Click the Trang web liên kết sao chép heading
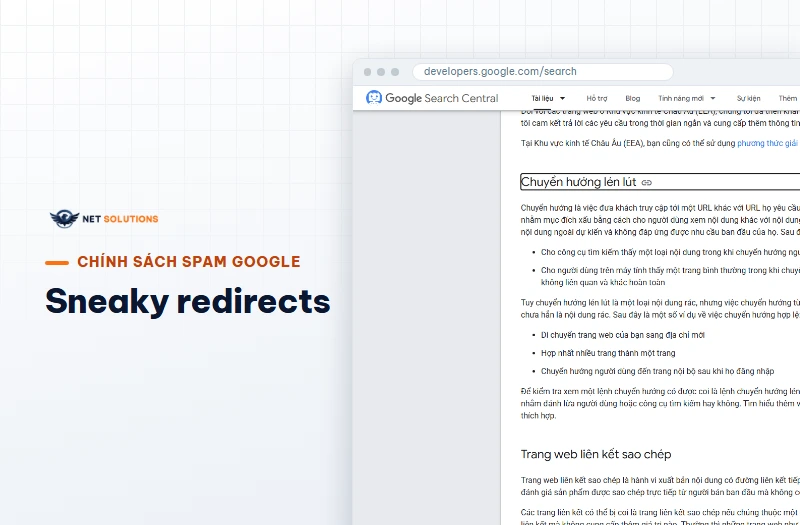This screenshot has width=800, height=525. [596, 454]
